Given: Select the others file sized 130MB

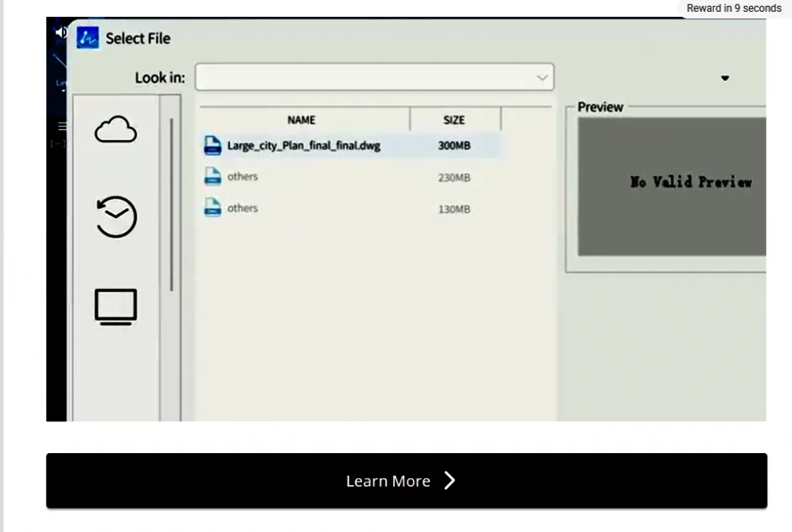Looking at the screenshot, I should pos(243,208).
